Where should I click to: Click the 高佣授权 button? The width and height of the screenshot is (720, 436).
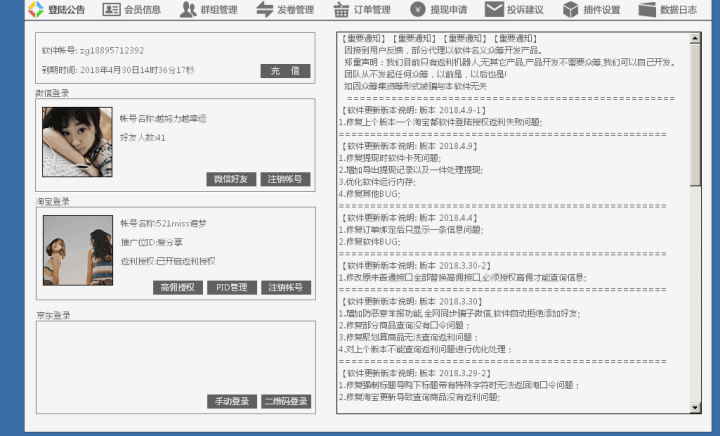[x=178, y=287]
